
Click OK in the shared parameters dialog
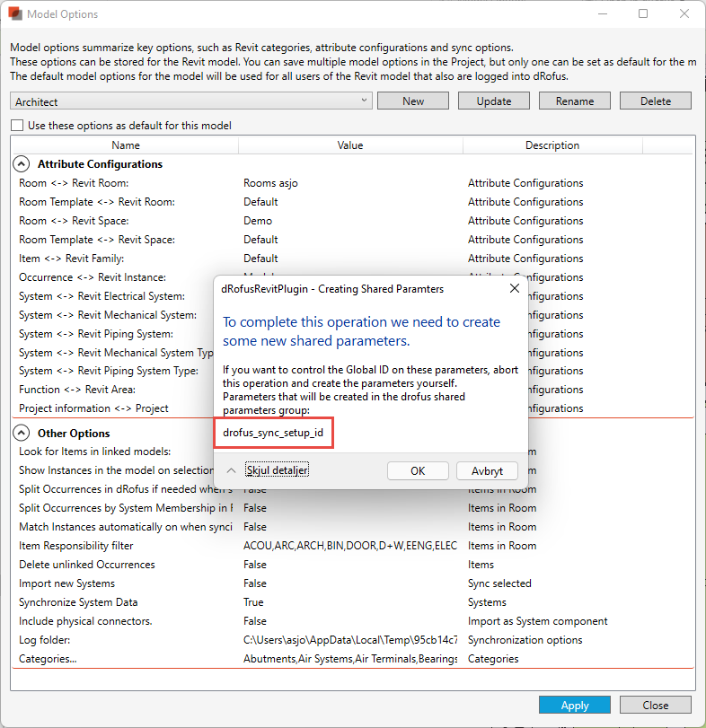point(418,470)
